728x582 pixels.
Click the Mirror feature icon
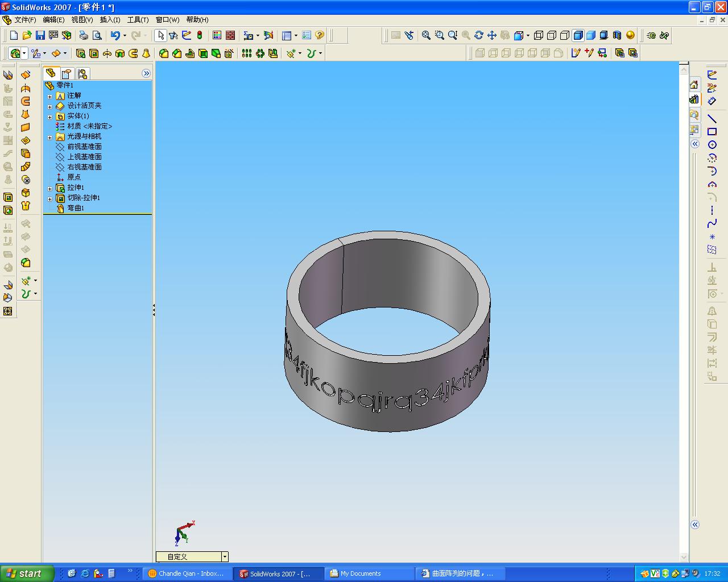273,53
